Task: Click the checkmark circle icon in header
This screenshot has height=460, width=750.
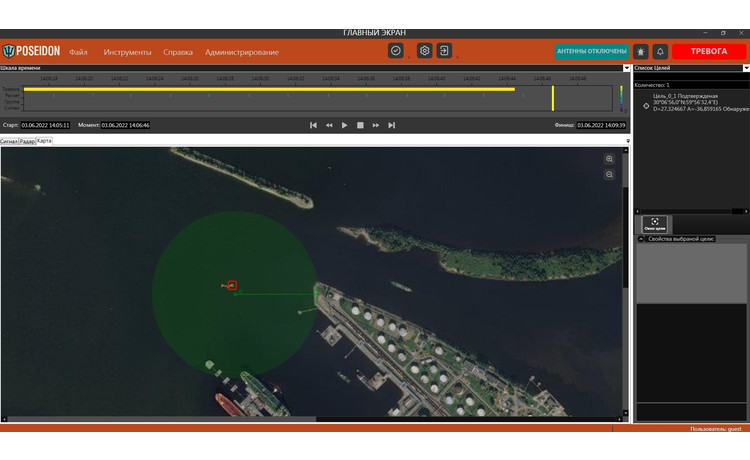Action: tap(396, 51)
